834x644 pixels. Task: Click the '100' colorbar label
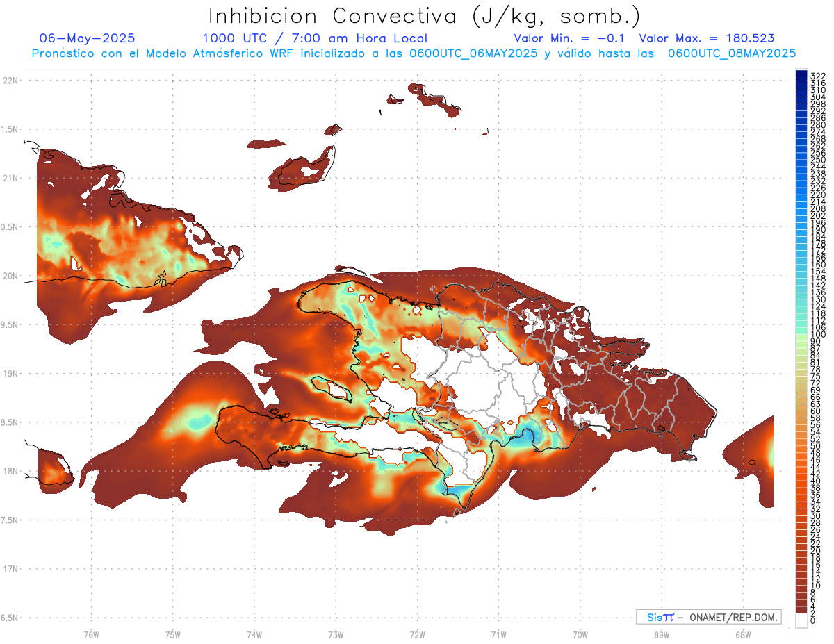(818, 335)
